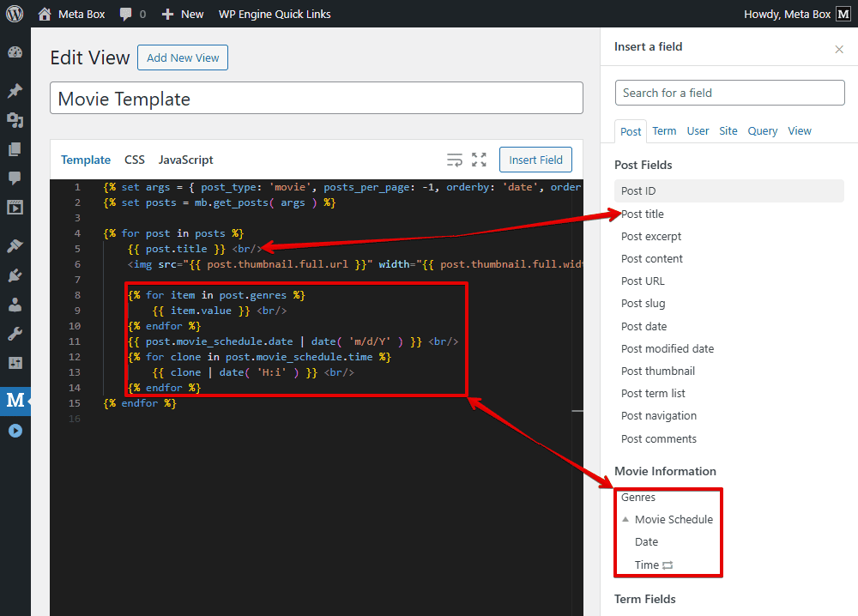Screen dimensions: 858x616
Task: Collapse the Movie Schedule field group
Action: 625,519
